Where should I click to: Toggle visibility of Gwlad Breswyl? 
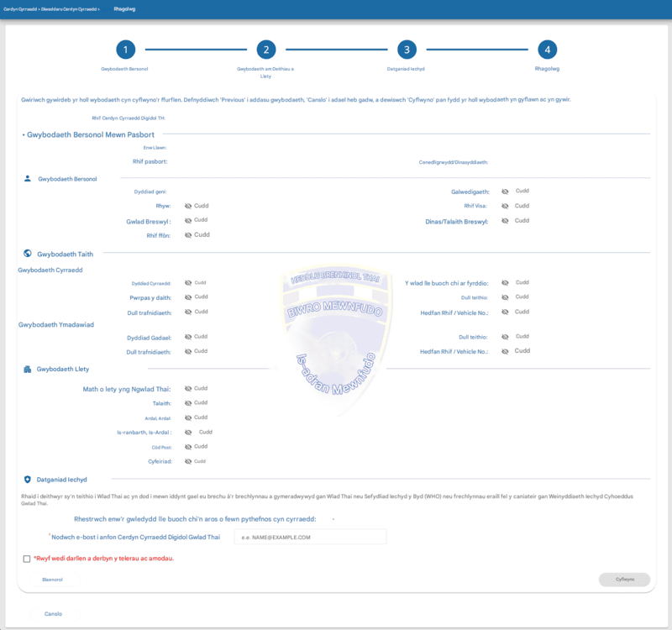[x=188, y=221]
